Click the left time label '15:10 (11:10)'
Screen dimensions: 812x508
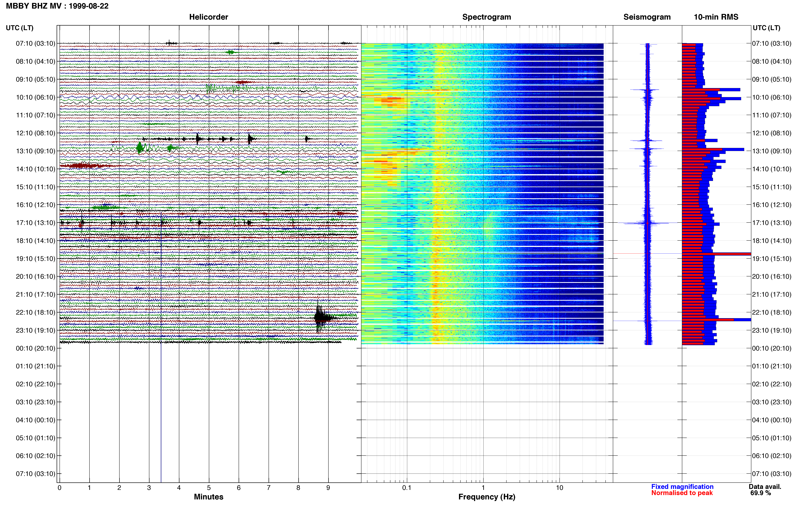click(x=36, y=187)
